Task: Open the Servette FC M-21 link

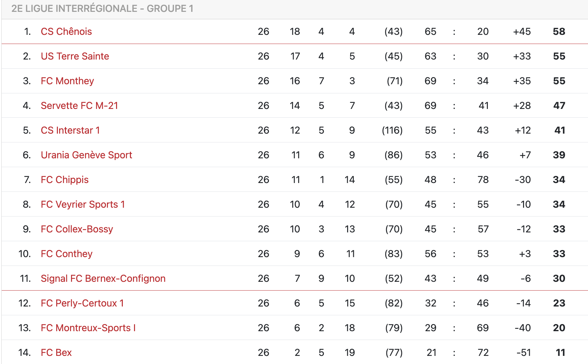Action: click(80, 106)
